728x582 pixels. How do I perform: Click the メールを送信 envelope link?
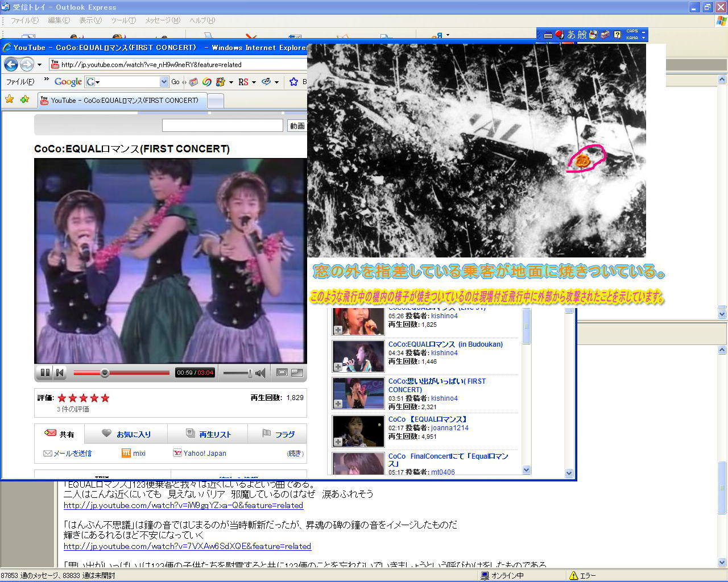pos(67,453)
